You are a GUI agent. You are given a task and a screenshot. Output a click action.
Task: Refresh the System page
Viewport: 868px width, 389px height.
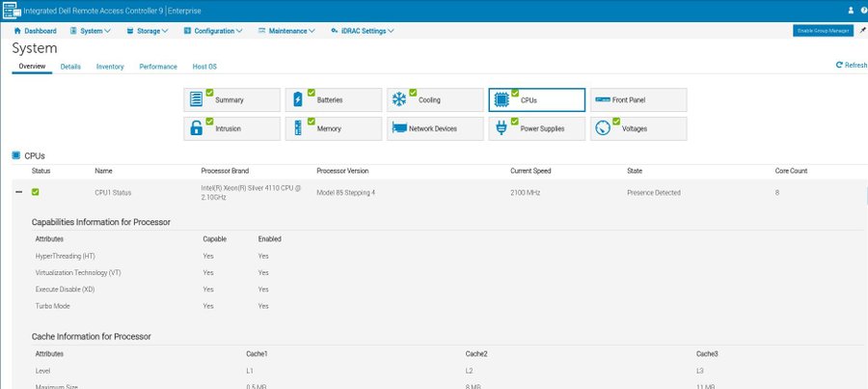click(x=851, y=65)
